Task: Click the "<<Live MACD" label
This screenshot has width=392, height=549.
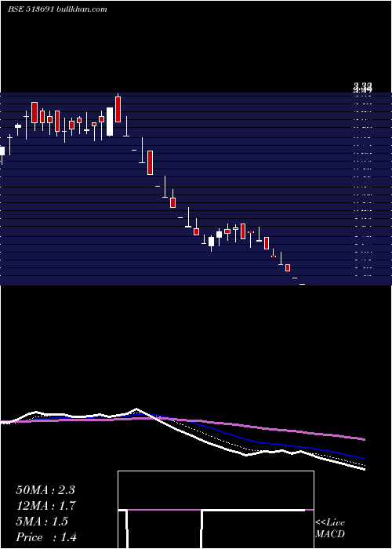Action: point(330,528)
